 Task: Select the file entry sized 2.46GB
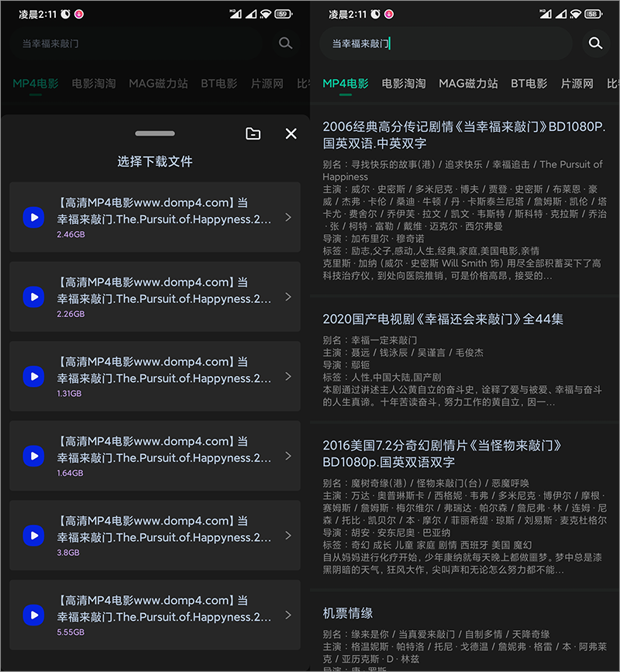155,217
